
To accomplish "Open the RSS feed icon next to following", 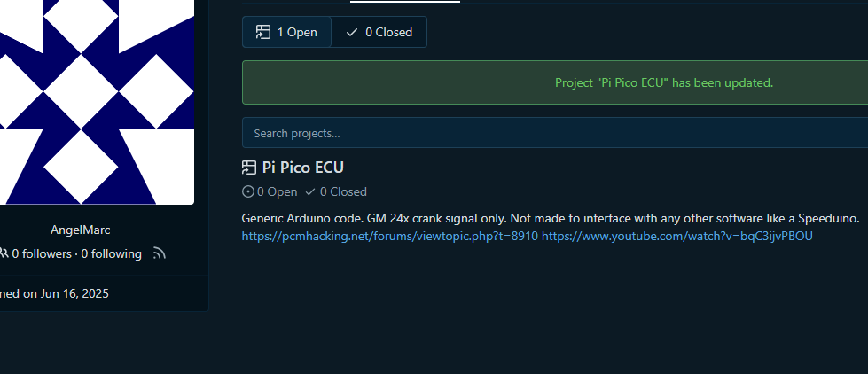I will pyautogui.click(x=160, y=253).
